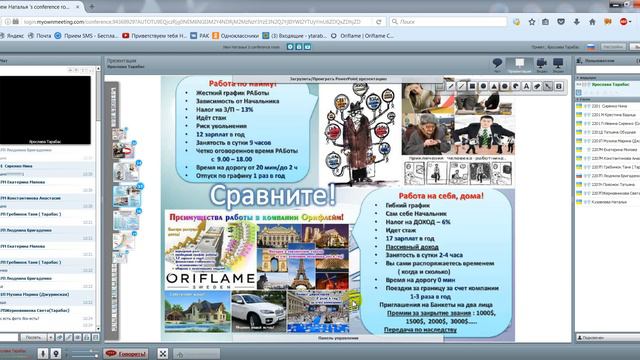Open the red Adblock extension icon
This screenshot has height=360, width=640.
(624, 22)
